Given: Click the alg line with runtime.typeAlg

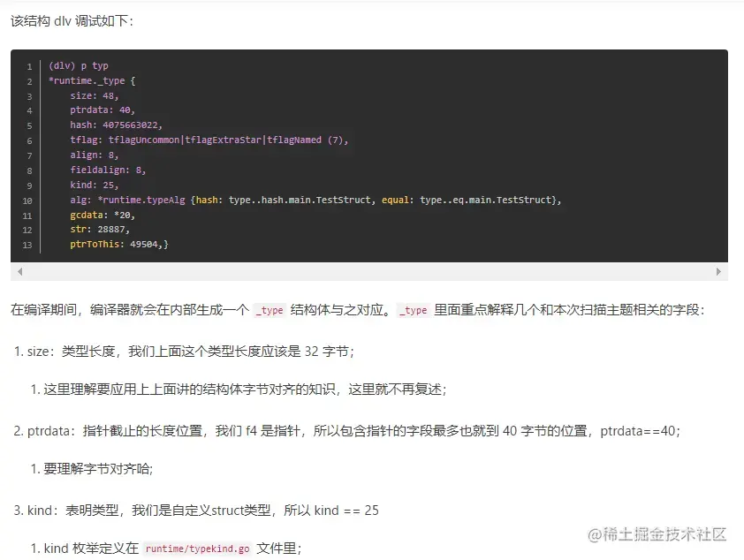Looking at the screenshot, I should coord(315,201).
